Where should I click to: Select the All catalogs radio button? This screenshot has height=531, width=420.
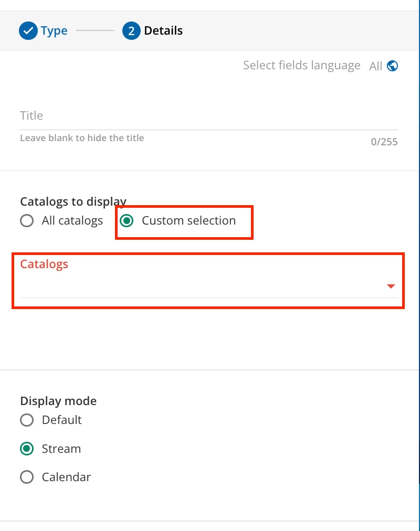[27, 221]
